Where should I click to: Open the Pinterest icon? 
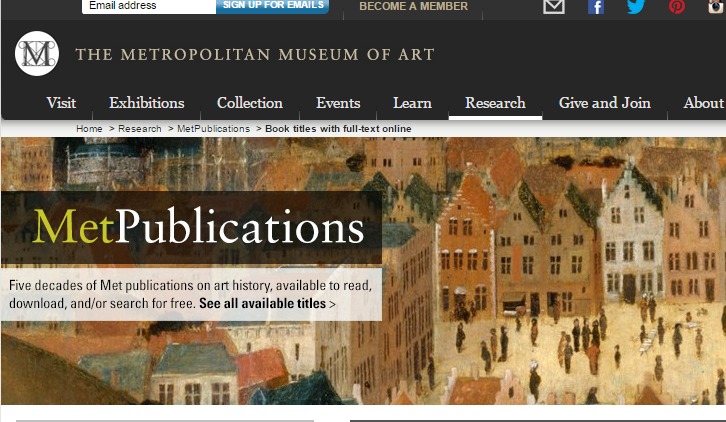tap(676, 6)
